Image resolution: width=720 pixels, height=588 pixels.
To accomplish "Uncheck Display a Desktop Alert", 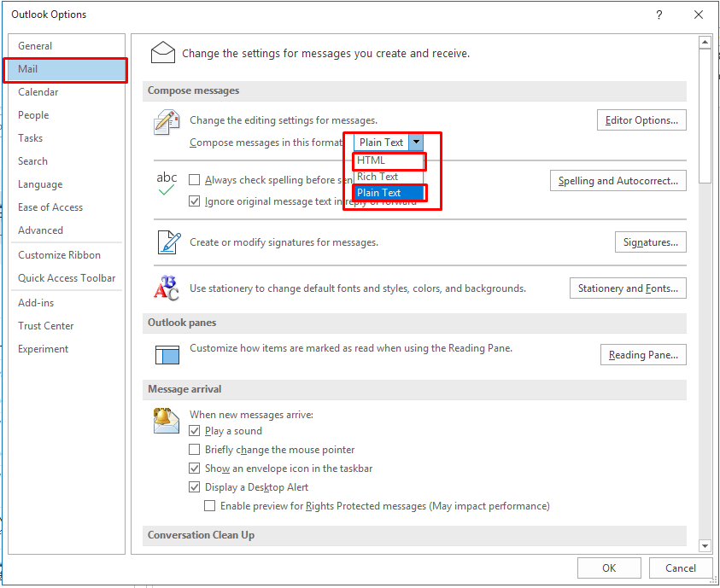I will point(194,487).
